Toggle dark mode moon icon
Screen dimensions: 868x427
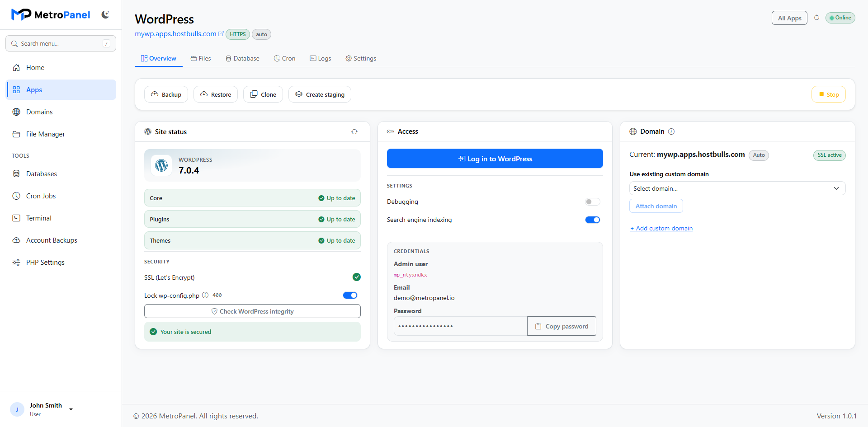point(105,15)
